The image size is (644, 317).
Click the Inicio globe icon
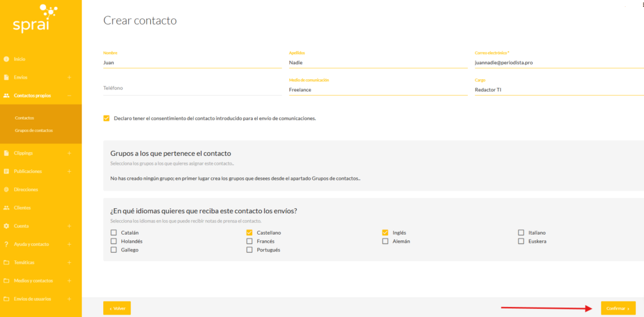[x=6, y=59]
